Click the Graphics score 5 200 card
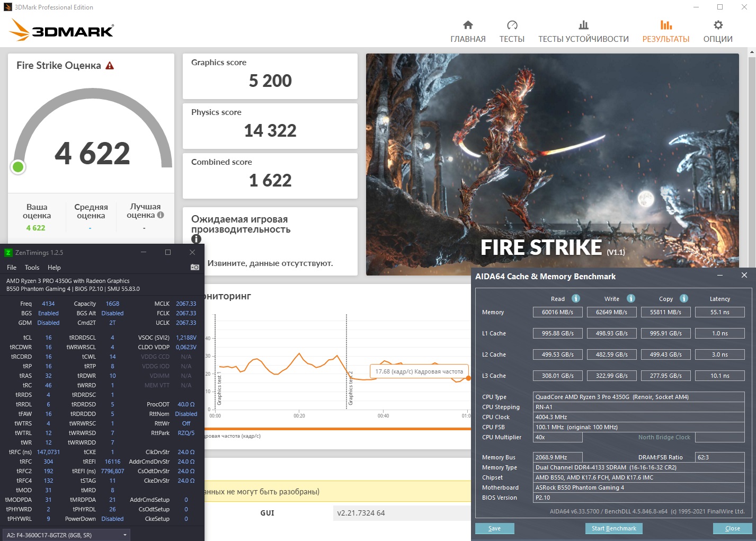 270,76
